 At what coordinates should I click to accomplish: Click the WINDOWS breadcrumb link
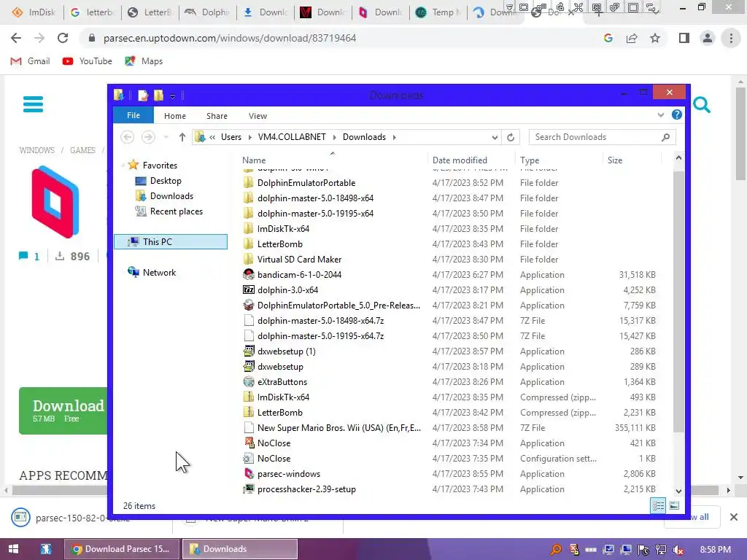(x=36, y=150)
